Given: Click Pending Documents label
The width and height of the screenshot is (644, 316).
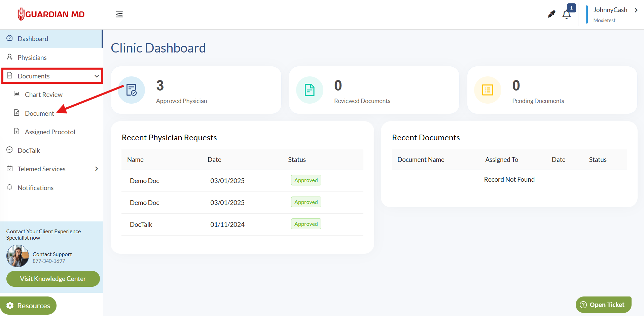Looking at the screenshot, I should coord(538,101).
